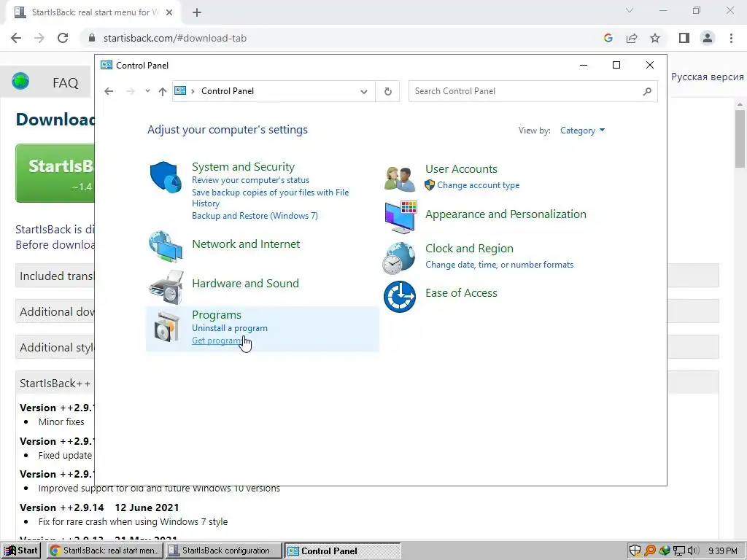Open Appearance and Personalization category
Viewport: 747px width, 560px height.
[x=506, y=214]
